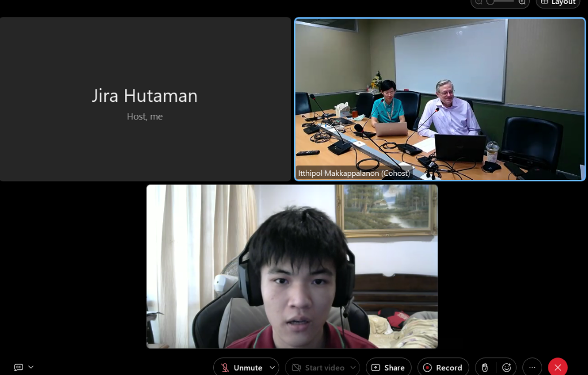
Task: Open the Layout menu
Action: (558, 2)
